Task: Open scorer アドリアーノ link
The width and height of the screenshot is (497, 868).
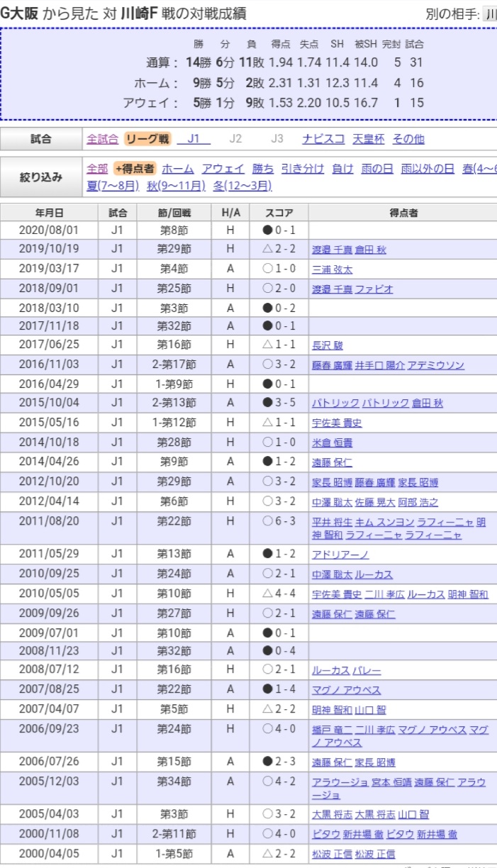Action: (x=340, y=555)
